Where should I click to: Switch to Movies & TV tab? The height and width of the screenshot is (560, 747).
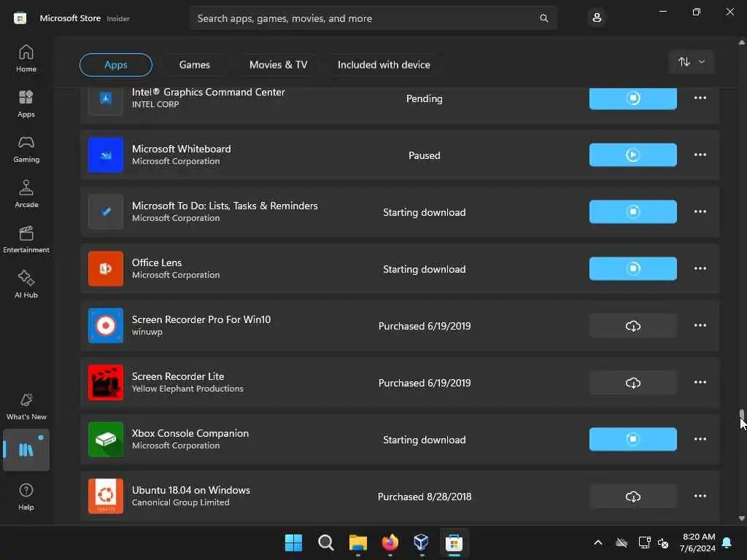click(x=278, y=65)
